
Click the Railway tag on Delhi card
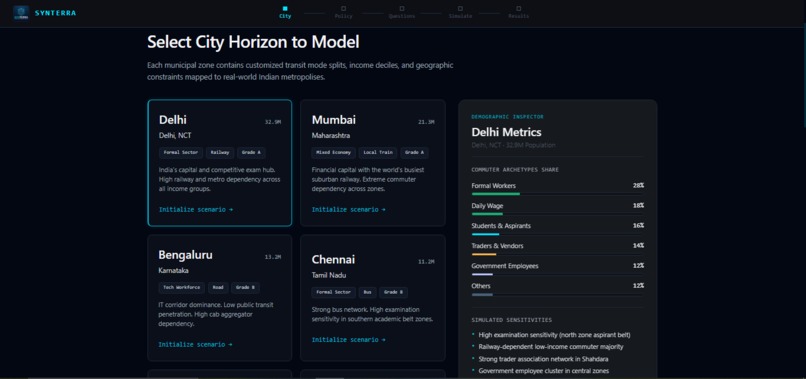pos(221,153)
